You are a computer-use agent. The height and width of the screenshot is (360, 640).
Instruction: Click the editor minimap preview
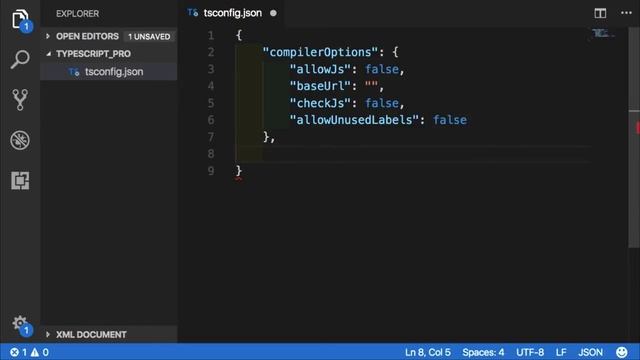point(603,33)
